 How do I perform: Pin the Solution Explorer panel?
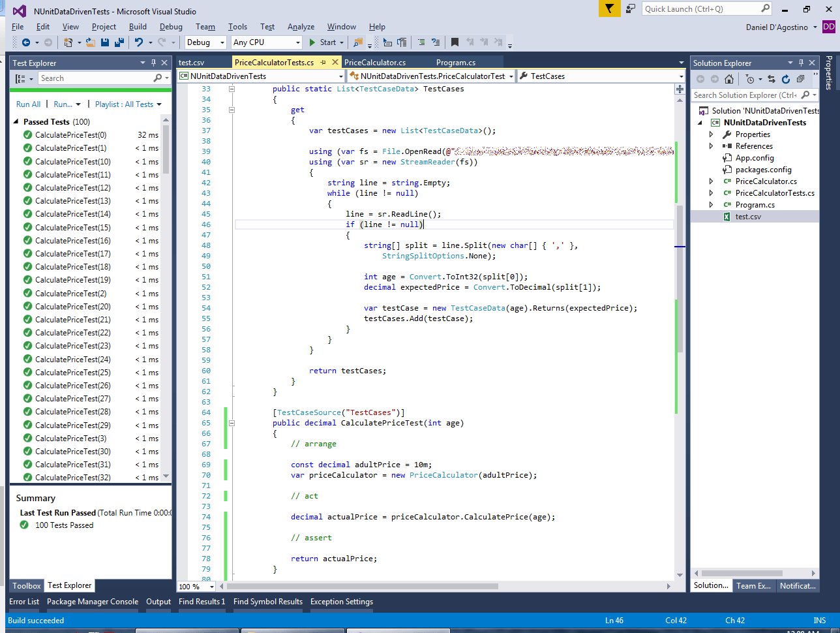pos(801,63)
